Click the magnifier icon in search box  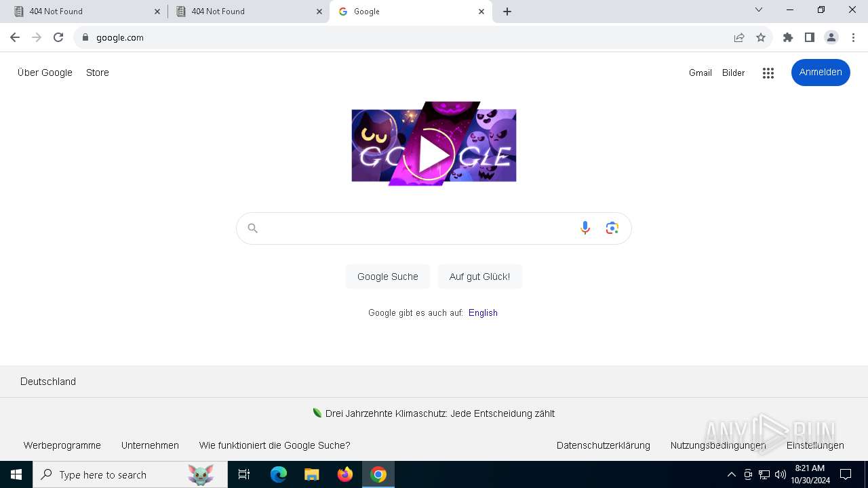point(252,228)
